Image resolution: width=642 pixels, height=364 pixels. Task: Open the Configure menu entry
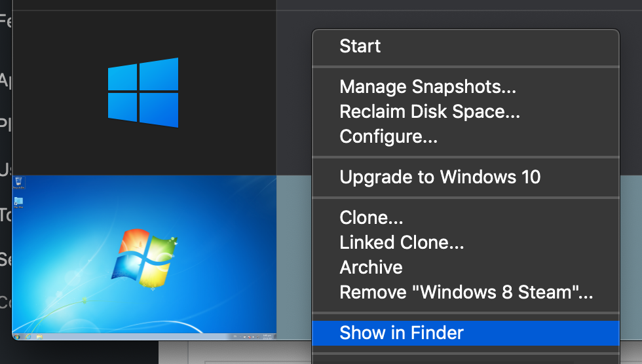pyautogui.click(x=388, y=137)
